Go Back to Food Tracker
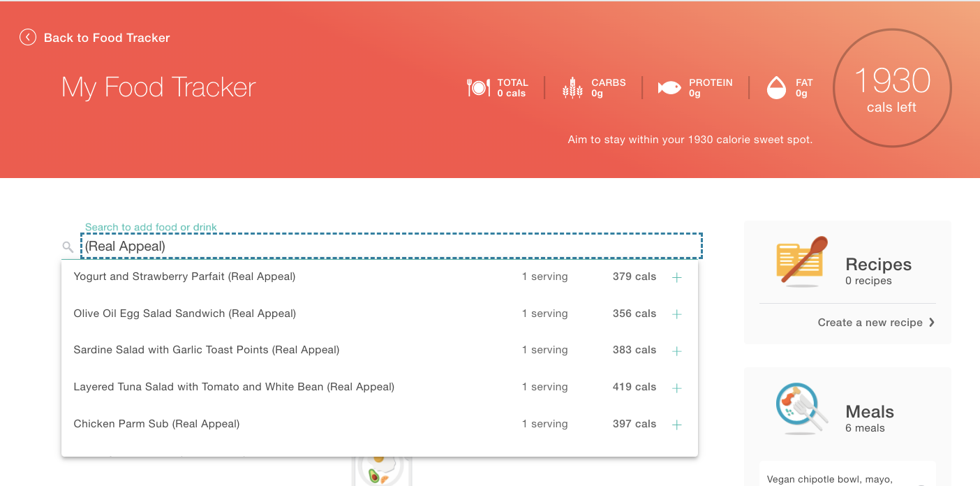 tap(107, 38)
